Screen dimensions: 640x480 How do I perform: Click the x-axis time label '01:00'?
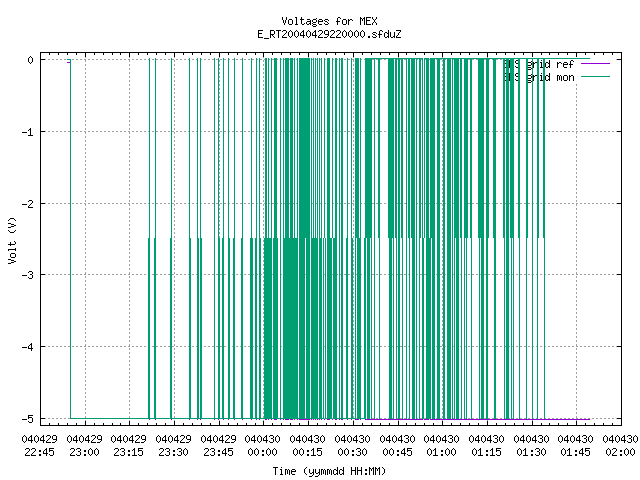(441, 452)
